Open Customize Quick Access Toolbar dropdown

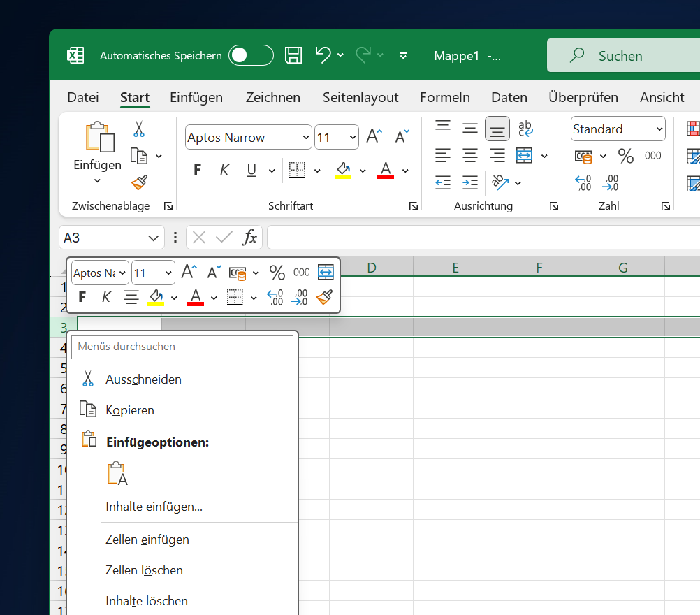click(x=403, y=55)
